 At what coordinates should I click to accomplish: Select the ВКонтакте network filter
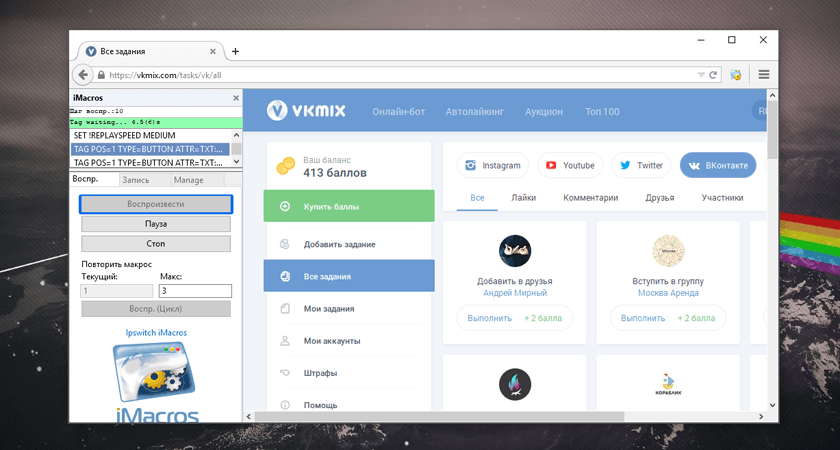[718, 165]
